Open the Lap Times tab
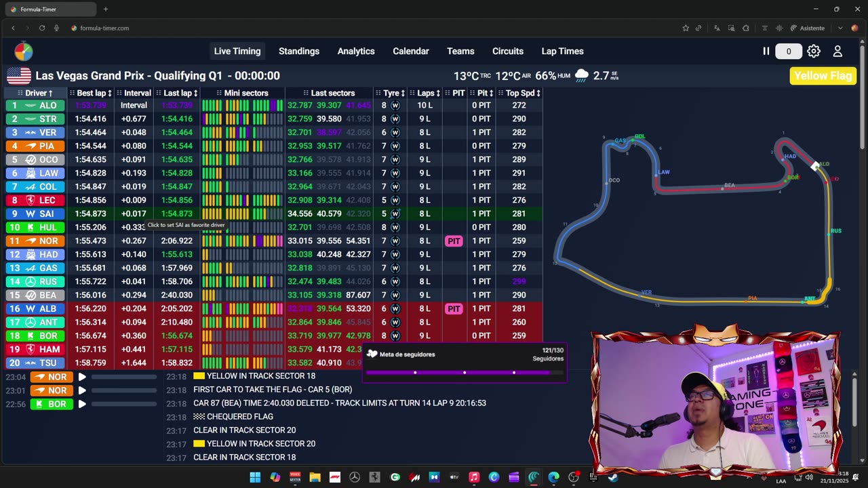The image size is (868, 488). tap(563, 52)
